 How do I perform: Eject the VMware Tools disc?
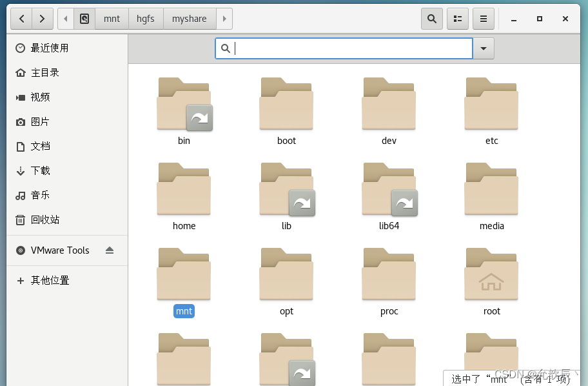pos(110,250)
